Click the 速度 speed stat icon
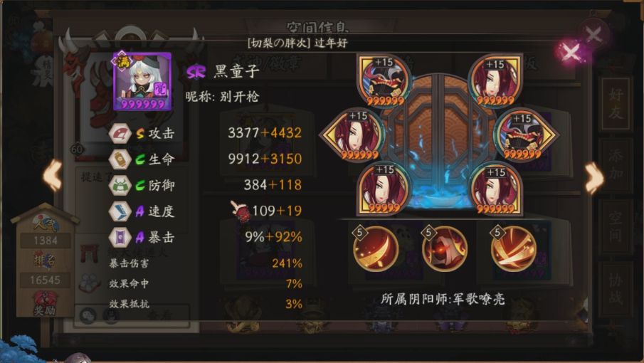The image size is (644, 363). [120, 211]
